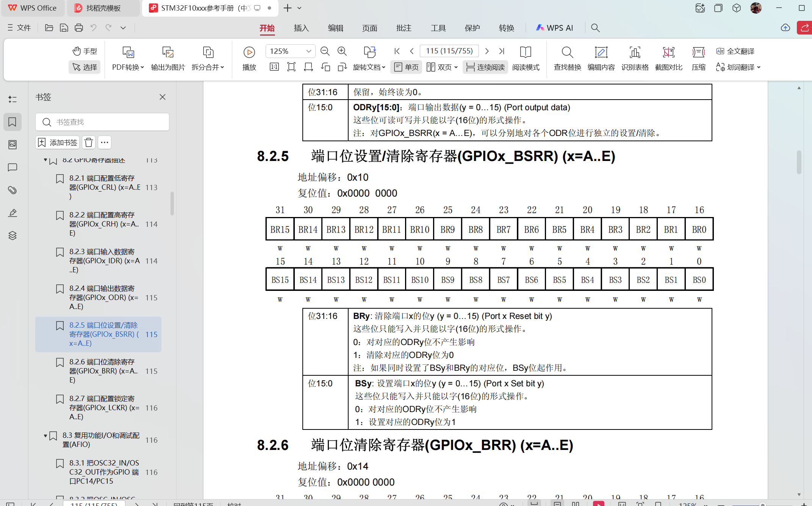Open the thumbnails panel in sidebar
Viewport: 812px width, 506px height.
click(x=13, y=145)
